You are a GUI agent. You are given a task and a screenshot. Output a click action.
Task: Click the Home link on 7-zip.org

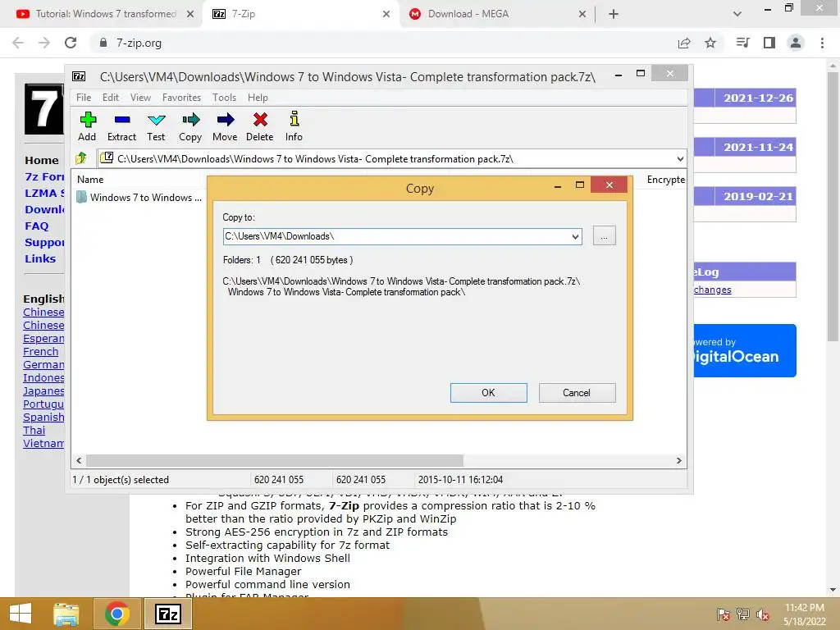point(42,160)
